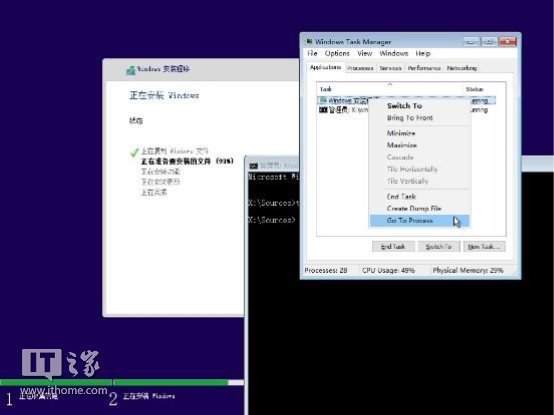Switch to the Processes tab
The height and width of the screenshot is (415, 554).
point(360,68)
